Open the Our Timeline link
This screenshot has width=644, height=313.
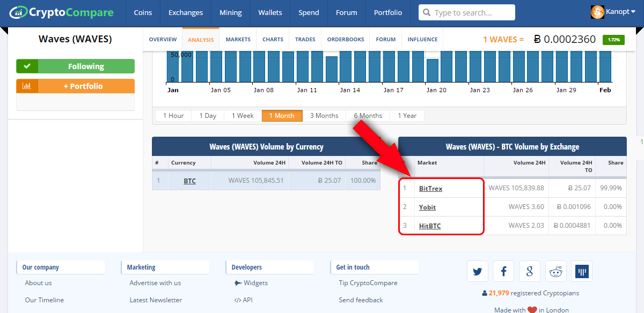(44, 300)
